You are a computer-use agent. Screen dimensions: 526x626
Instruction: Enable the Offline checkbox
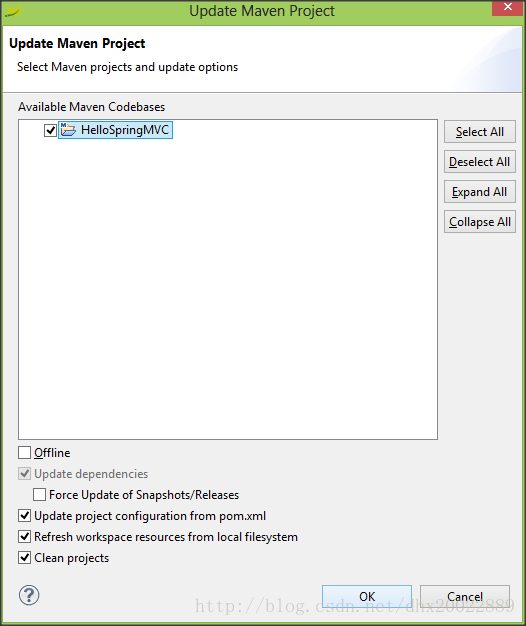tap(24, 453)
